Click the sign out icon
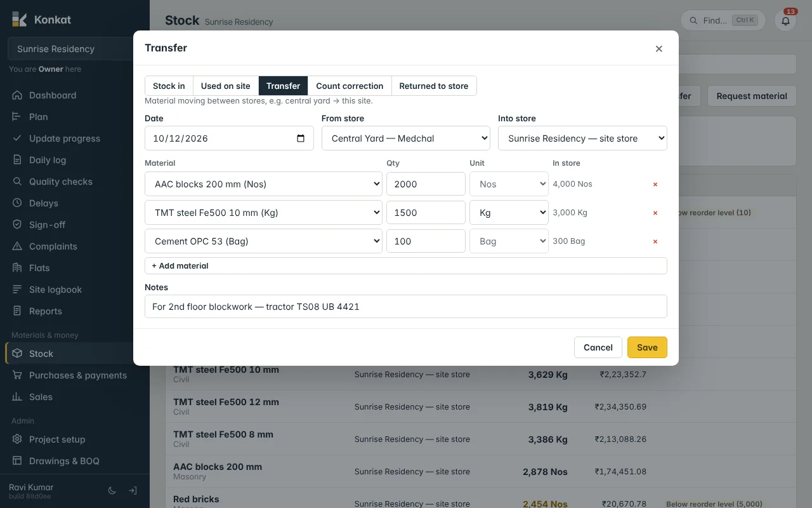 click(133, 491)
